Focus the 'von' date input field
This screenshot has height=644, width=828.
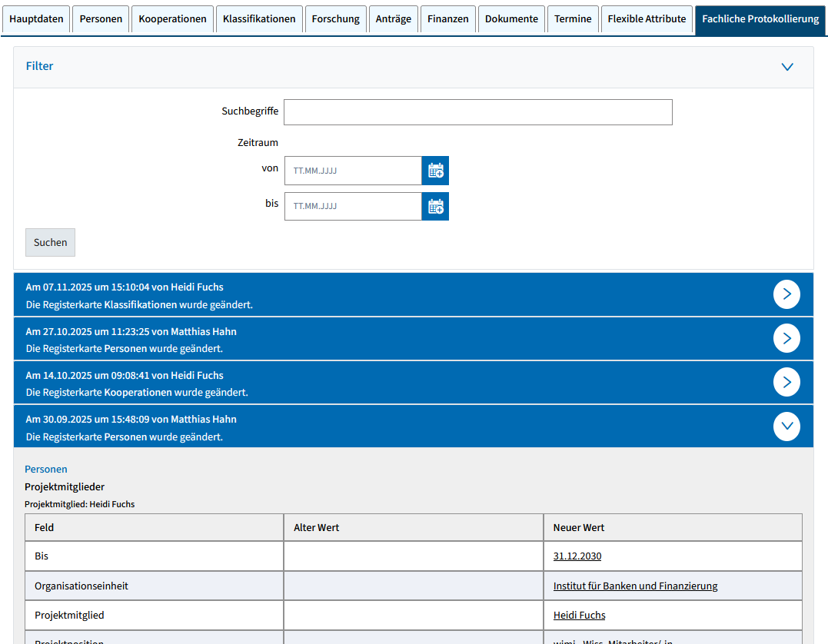[x=353, y=171]
